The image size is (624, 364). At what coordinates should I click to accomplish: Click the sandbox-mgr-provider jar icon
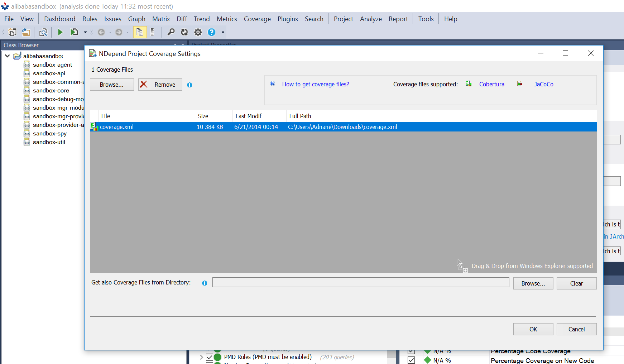point(27,116)
